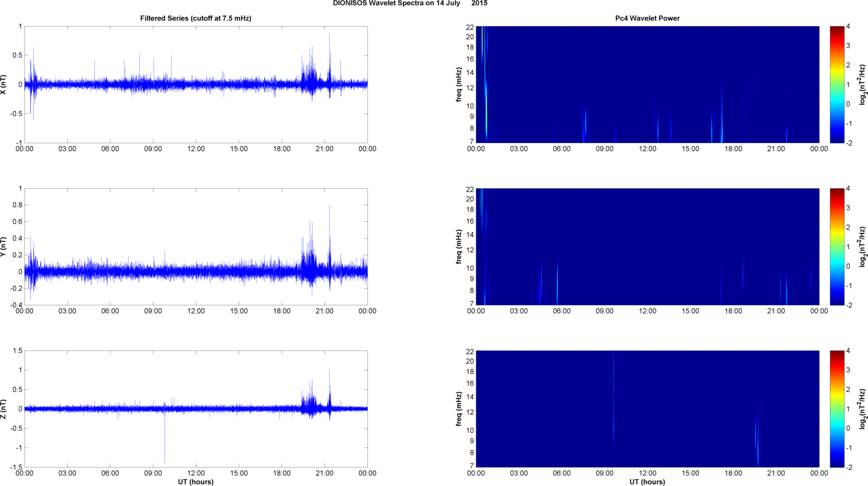Click 'freq (mHz)' label of the bottom spectrogram
This screenshot has height=486, width=868.
458,409
